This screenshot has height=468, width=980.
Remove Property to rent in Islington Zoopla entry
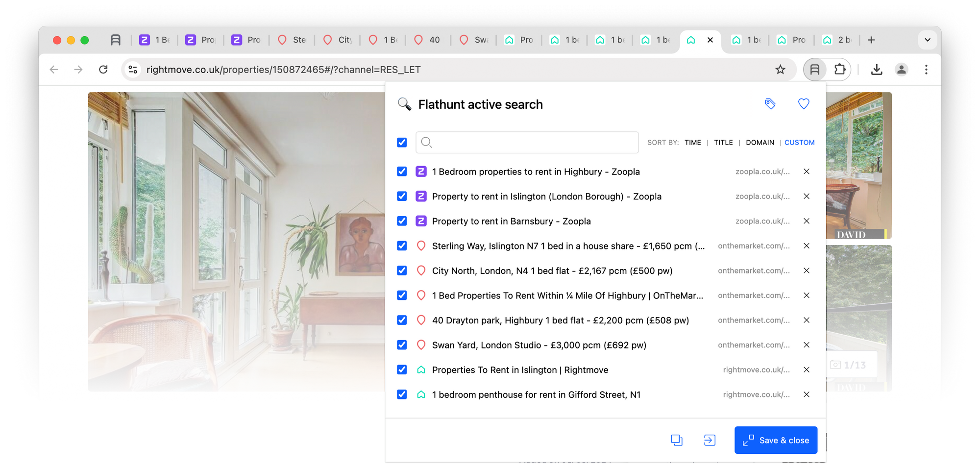[x=807, y=196]
